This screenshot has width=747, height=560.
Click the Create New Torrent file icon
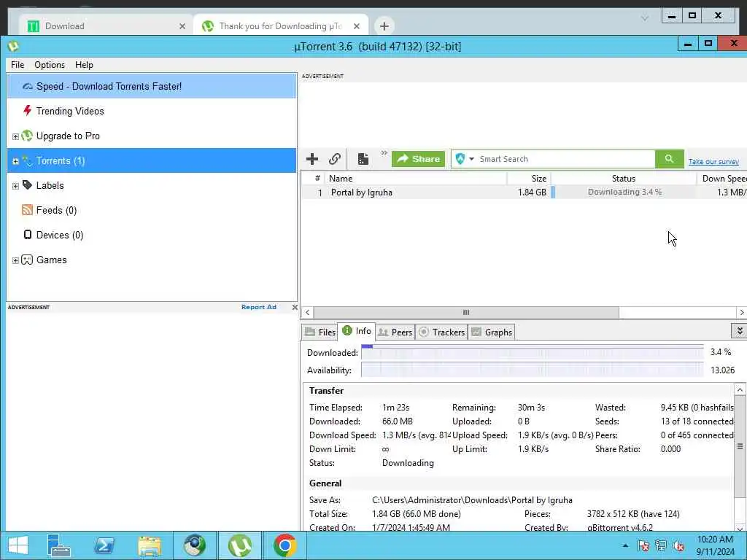tap(363, 159)
